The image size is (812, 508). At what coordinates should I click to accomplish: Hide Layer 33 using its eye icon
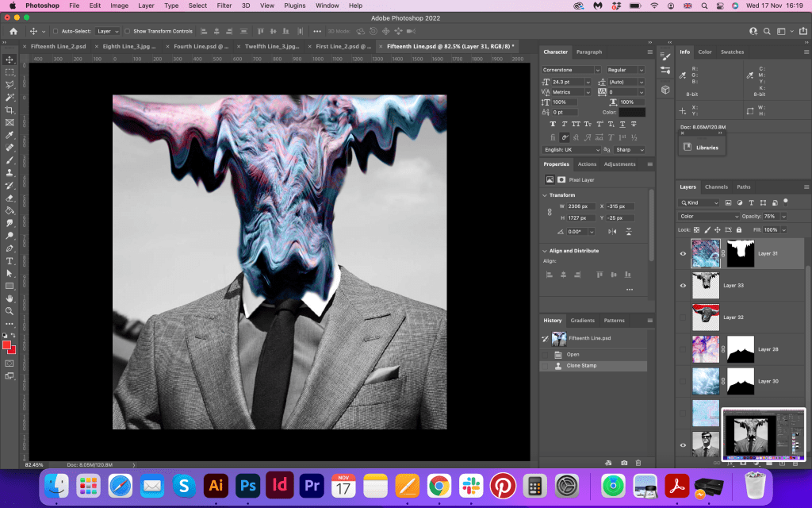[684, 285]
